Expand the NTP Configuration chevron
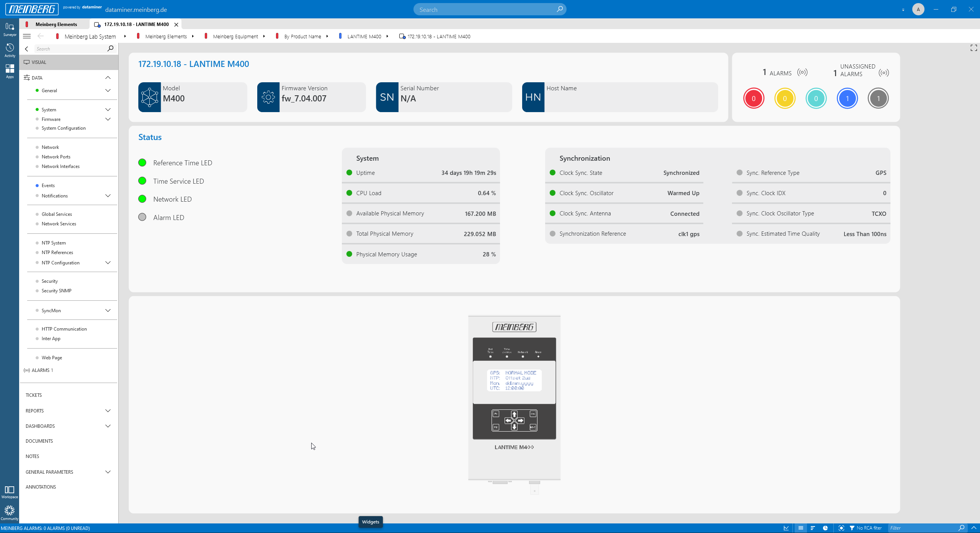The image size is (980, 533). pyautogui.click(x=108, y=263)
